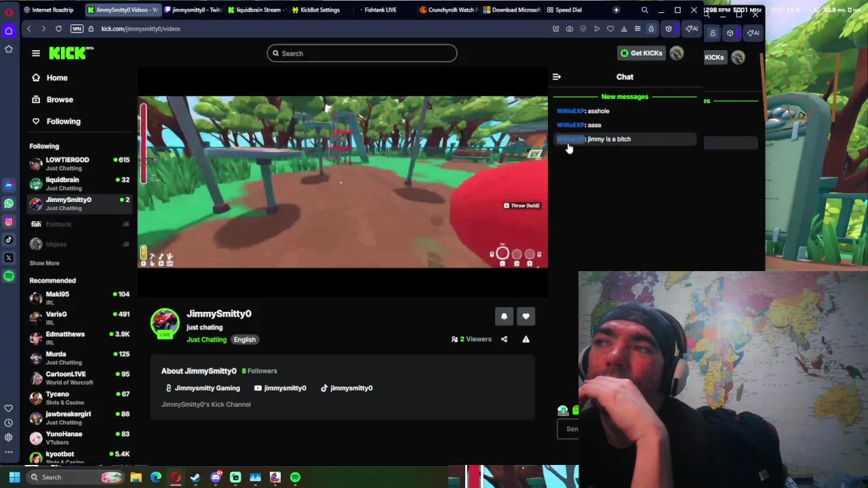
Task: Click the report warning triangle icon
Action: (526, 340)
